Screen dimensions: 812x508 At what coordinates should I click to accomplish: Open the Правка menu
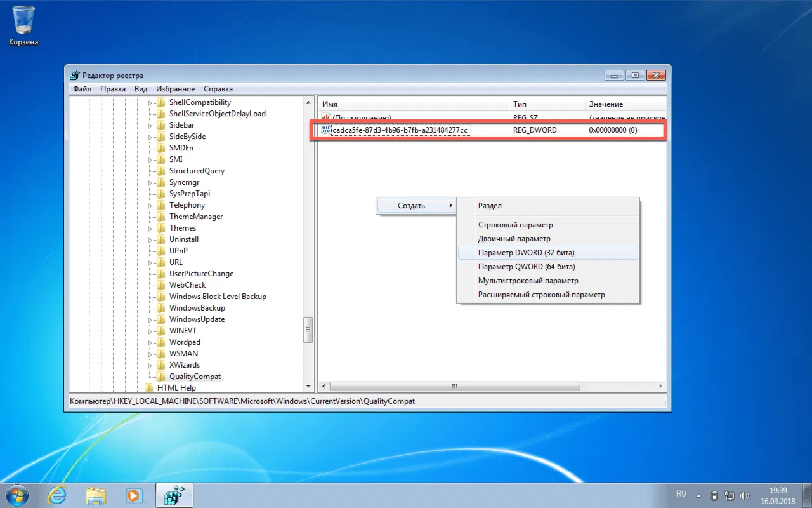(x=112, y=89)
